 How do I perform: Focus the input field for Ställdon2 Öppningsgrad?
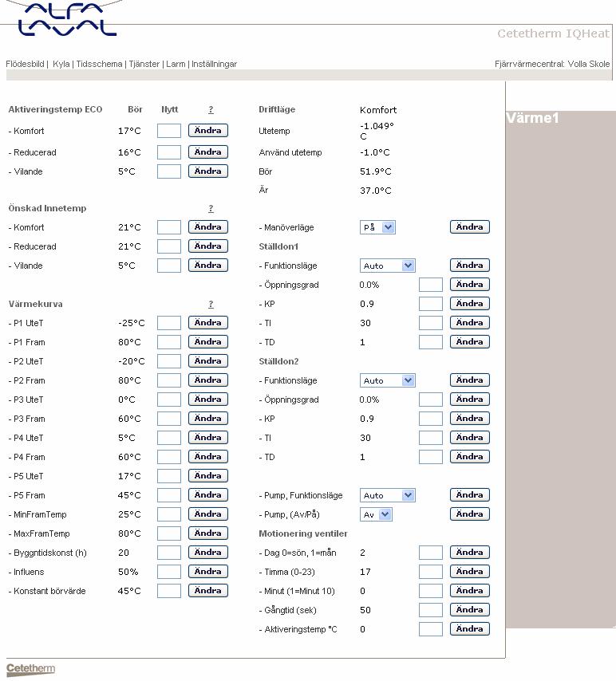[431, 400]
